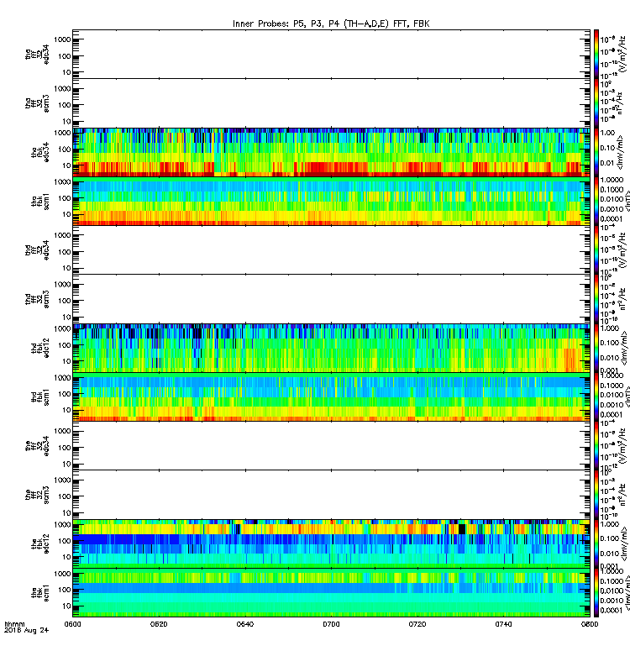Viewport: 630px width, 672px height.
Task: Click the "tha fff 32 edc34" panel label
Action: pyautogui.click(x=37, y=55)
